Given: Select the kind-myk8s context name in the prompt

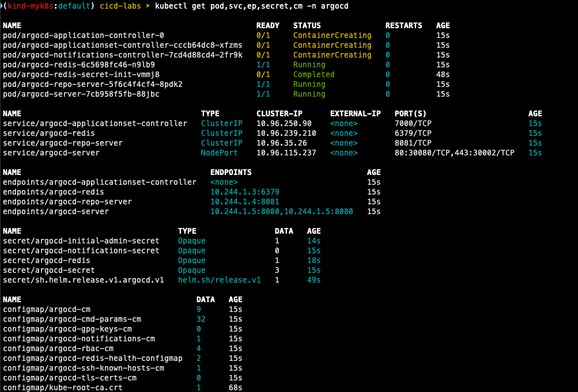Looking at the screenshot, I should click(x=31, y=6).
